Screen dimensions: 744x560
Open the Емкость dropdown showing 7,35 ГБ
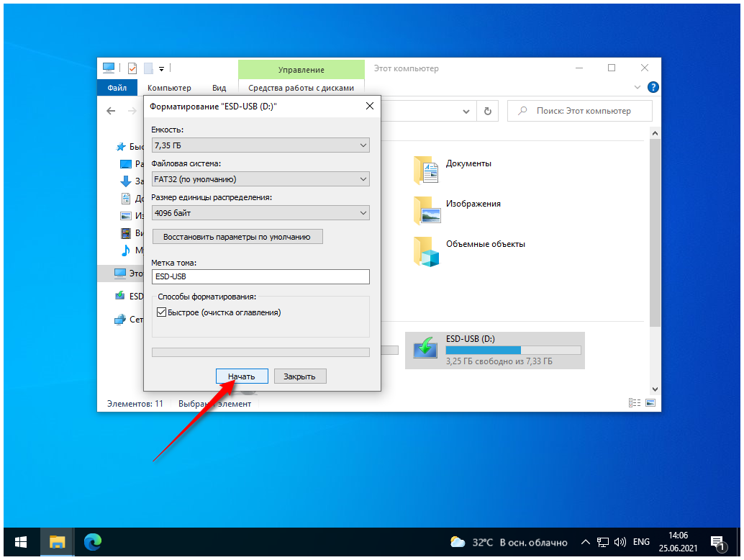pyautogui.click(x=260, y=145)
